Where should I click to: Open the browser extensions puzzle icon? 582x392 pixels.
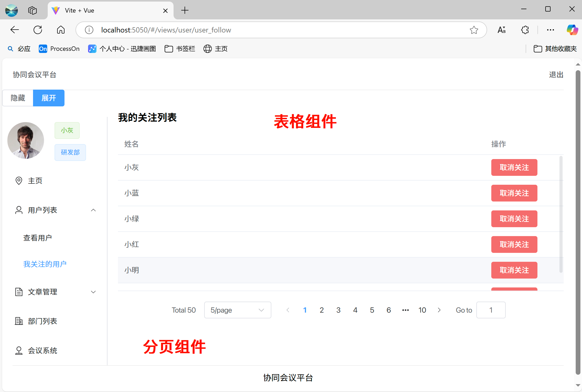525,30
